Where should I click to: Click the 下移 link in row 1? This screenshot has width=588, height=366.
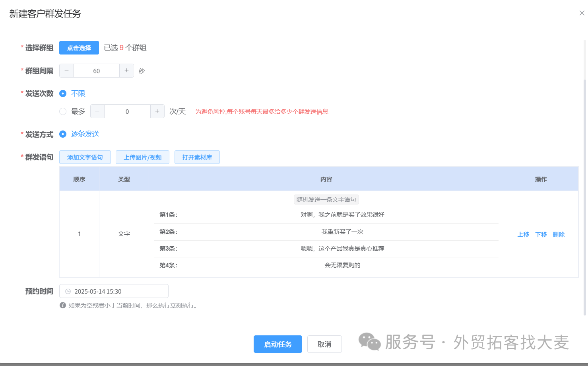541,234
